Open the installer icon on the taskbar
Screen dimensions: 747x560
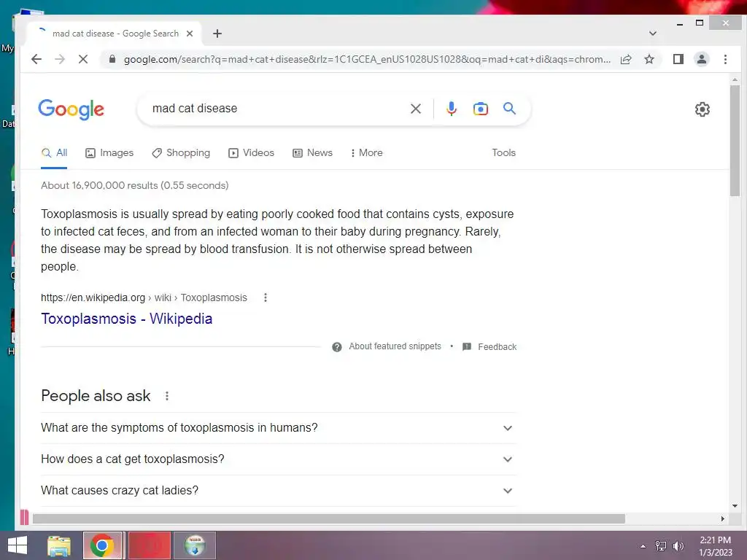coord(195,545)
